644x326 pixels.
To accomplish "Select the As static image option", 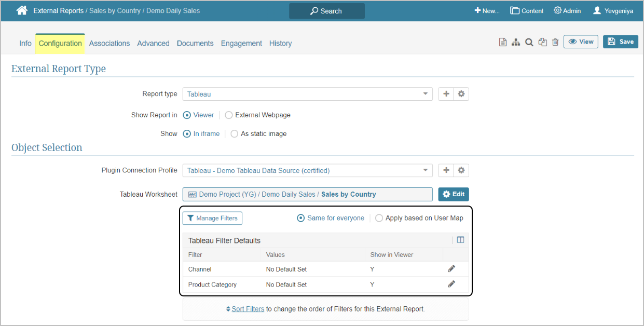I will pyautogui.click(x=235, y=134).
